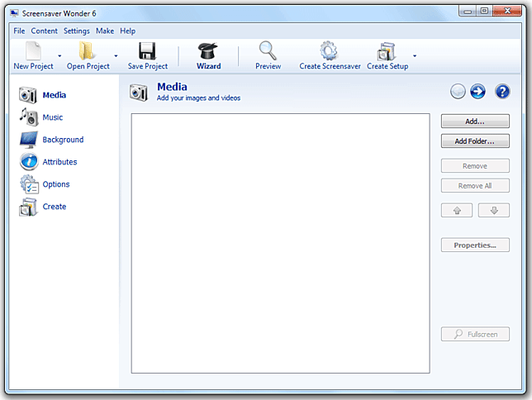Click the Remove button
This screenshot has height=400, width=532.
475,166
